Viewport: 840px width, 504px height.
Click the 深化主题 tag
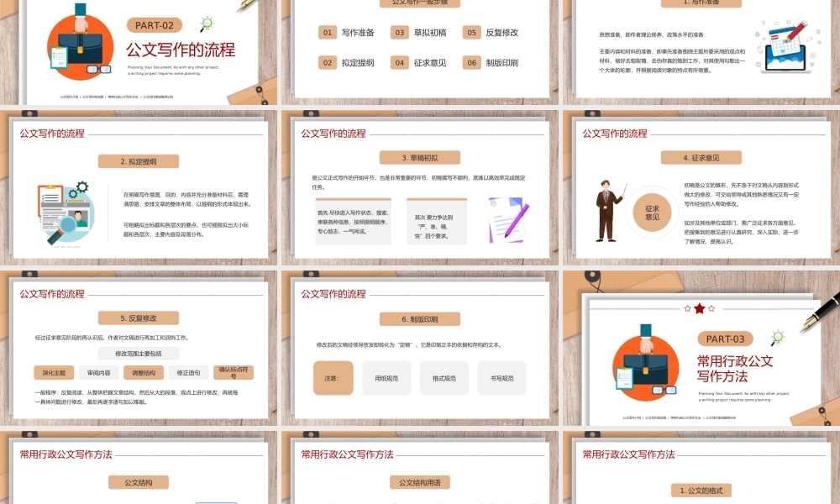pyautogui.click(x=54, y=373)
